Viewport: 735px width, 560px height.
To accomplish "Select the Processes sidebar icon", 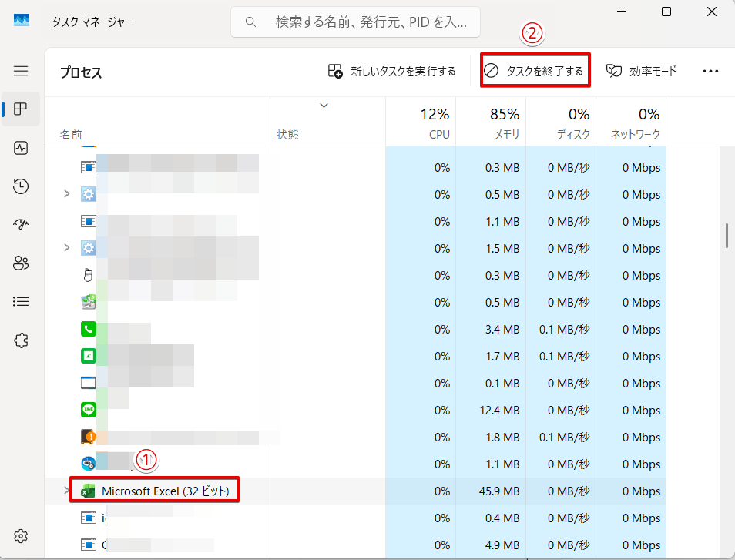I will (21, 109).
